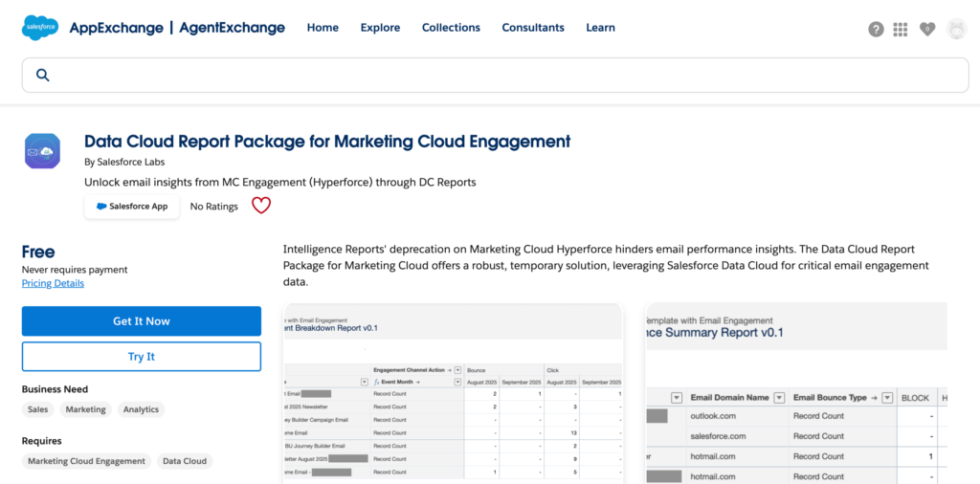Open the Collections menu item
The height and width of the screenshot is (484, 980).
tap(451, 28)
